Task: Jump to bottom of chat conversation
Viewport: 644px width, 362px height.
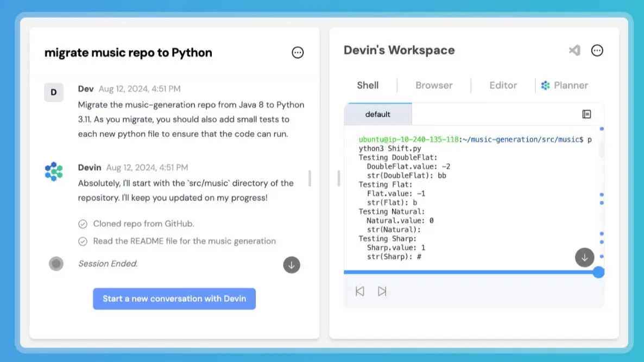Action: click(292, 265)
